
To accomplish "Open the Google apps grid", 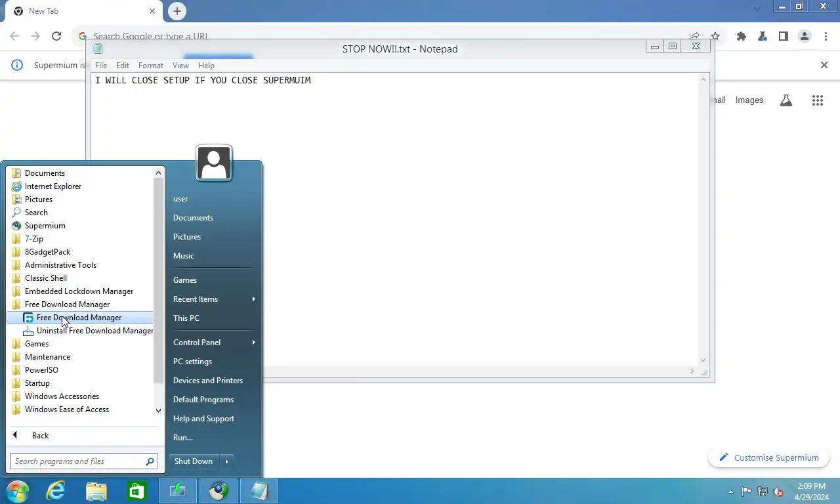I will coord(817,100).
